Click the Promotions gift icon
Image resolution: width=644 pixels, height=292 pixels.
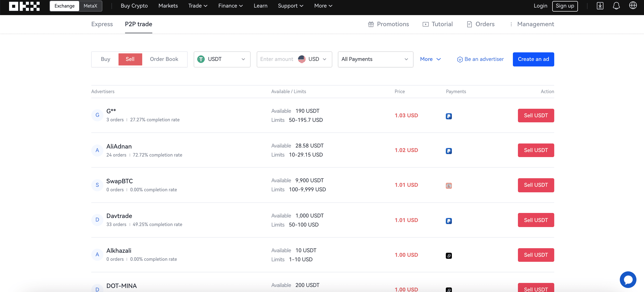(x=371, y=24)
